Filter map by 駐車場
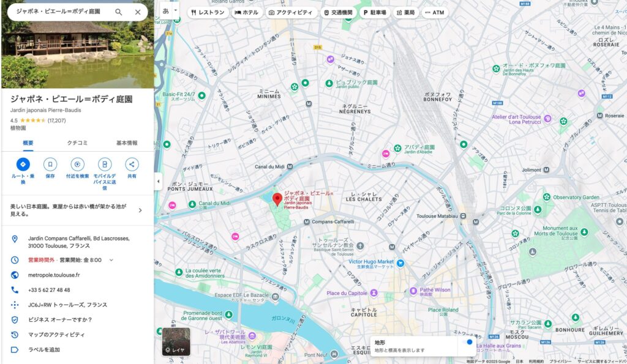This screenshot has width=627, height=364. click(375, 12)
